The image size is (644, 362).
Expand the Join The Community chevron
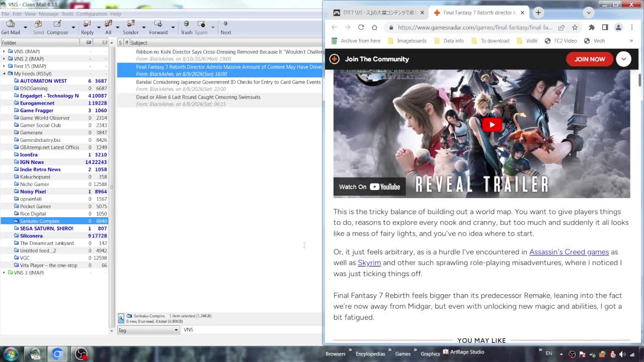[x=623, y=59]
